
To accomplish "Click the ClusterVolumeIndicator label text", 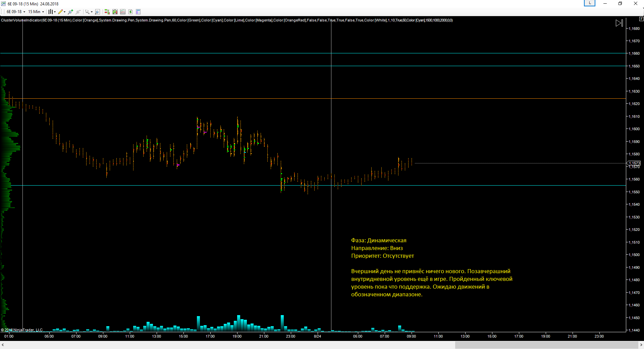I will tap(227, 20).
